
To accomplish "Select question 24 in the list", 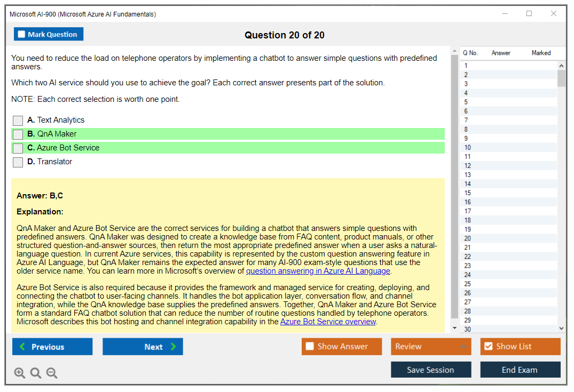I will click(x=509, y=275).
